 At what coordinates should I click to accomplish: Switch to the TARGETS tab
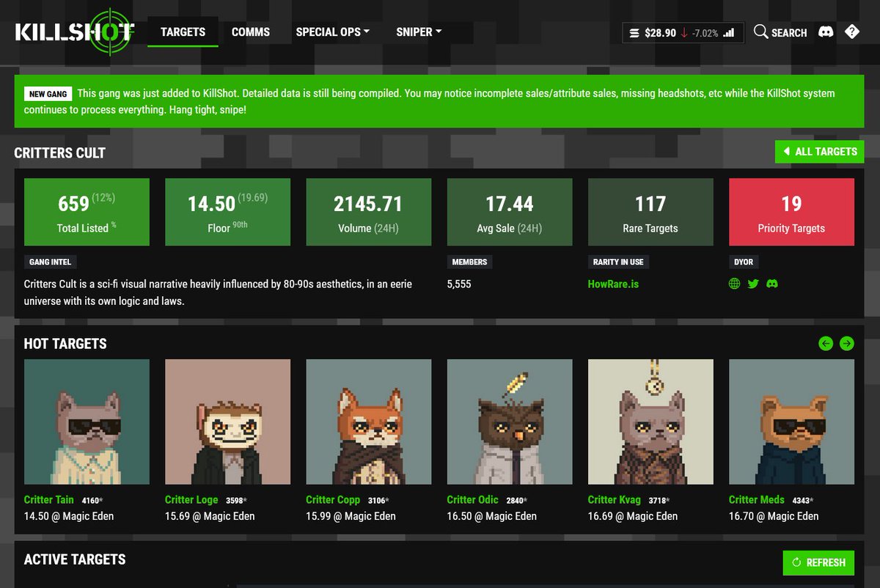tap(182, 32)
